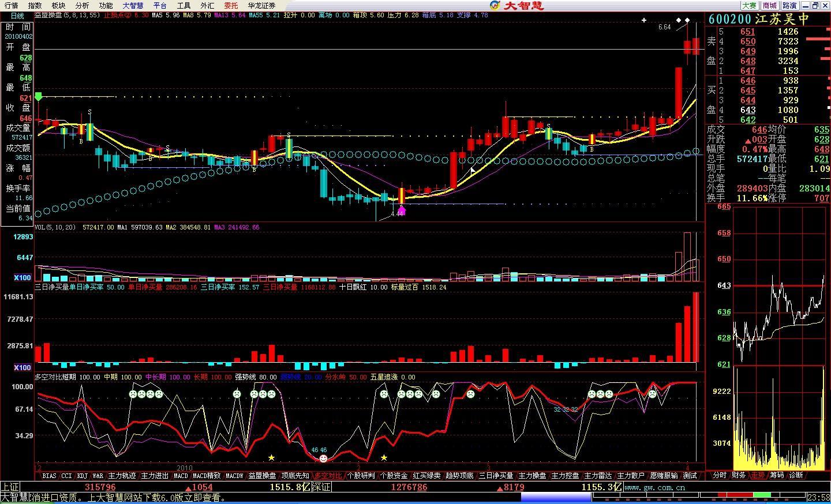
Task: Switch to the 愿赌服输 tab
Action: 664,476
